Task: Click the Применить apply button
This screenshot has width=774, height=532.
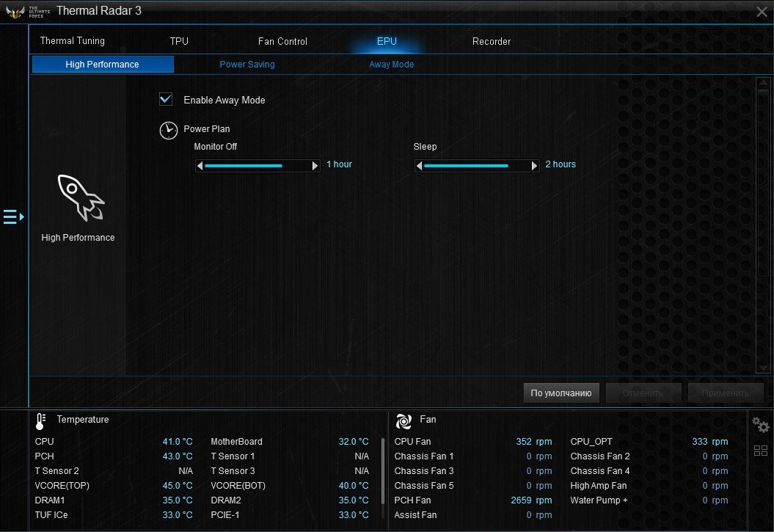Action: click(726, 393)
